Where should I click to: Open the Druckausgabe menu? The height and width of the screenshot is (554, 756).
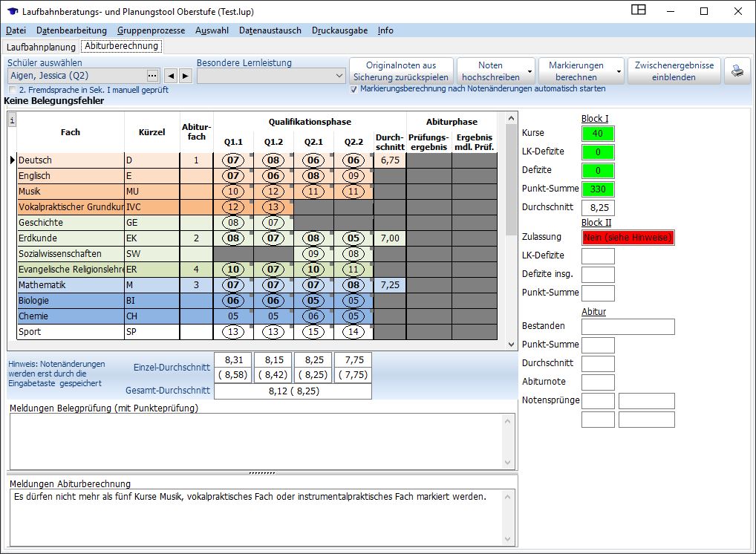point(339,30)
